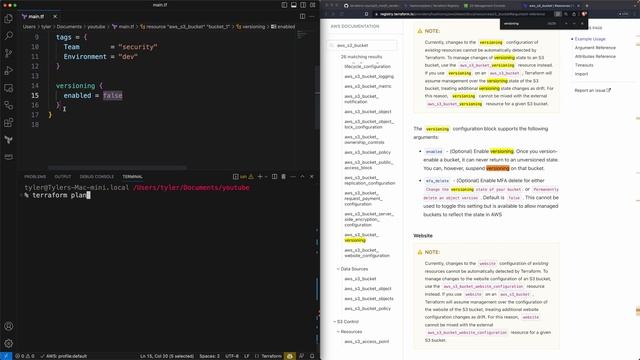This screenshot has height=360, width=640.
Task: Click the 'enabled' breadcrumb segment
Action: pos(283,27)
